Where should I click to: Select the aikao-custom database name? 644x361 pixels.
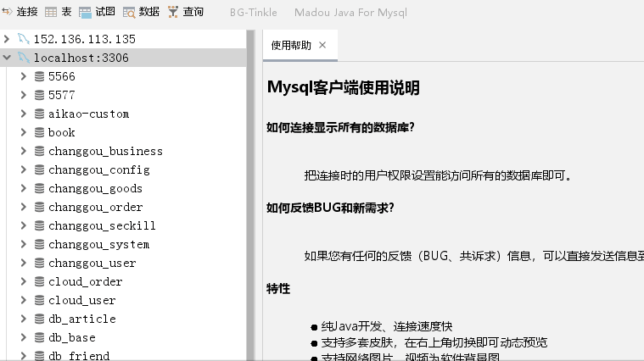pos(89,114)
